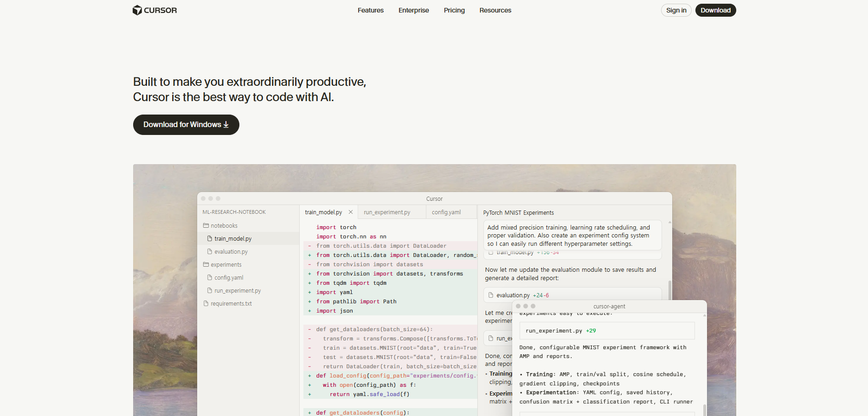Screen dimensions: 868x416
Task: Click the PyTorch MNIST Experiments chat title
Action: pyautogui.click(x=518, y=213)
